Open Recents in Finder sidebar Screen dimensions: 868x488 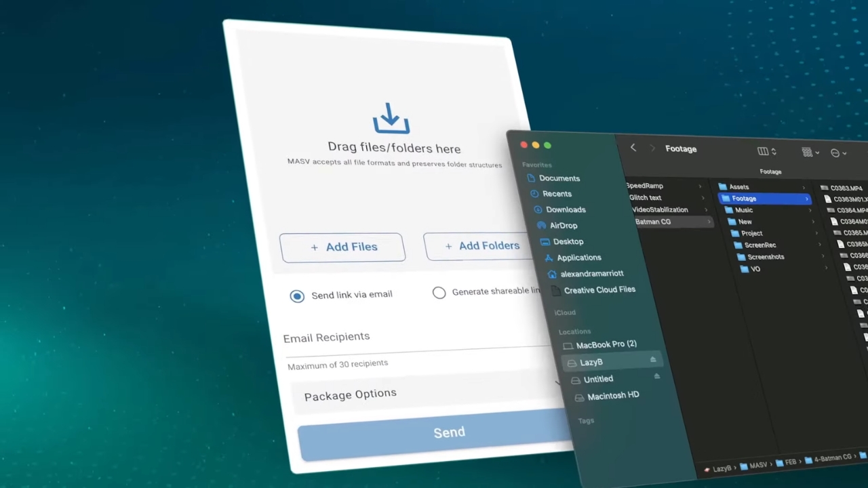point(551,194)
